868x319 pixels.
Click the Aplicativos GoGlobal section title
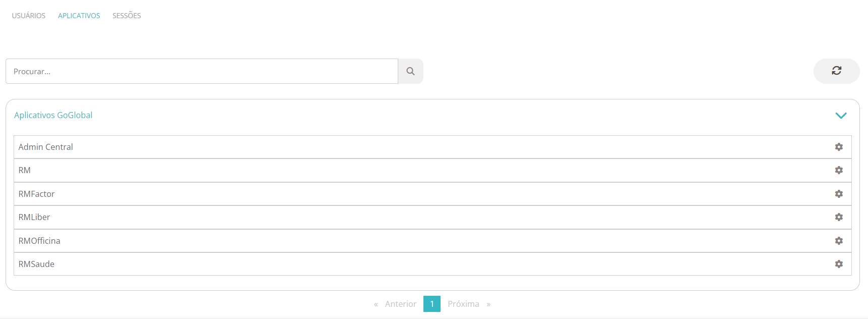(53, 115)
